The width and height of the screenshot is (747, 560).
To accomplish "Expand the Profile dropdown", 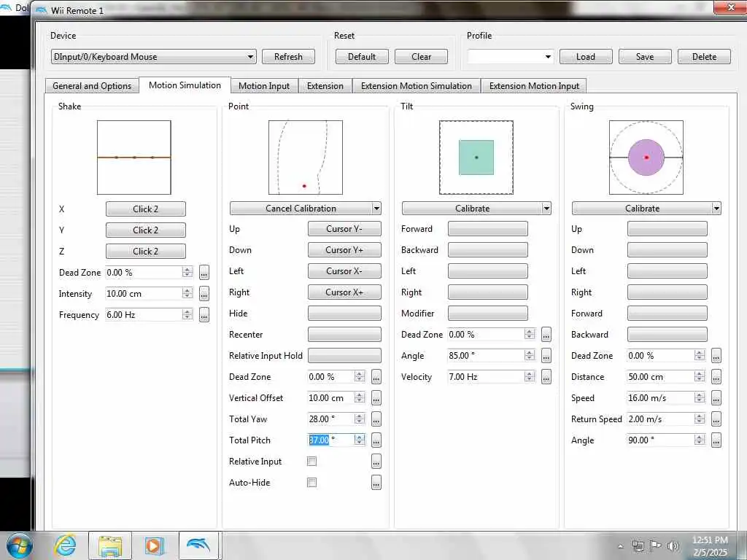I will [548, 57].
